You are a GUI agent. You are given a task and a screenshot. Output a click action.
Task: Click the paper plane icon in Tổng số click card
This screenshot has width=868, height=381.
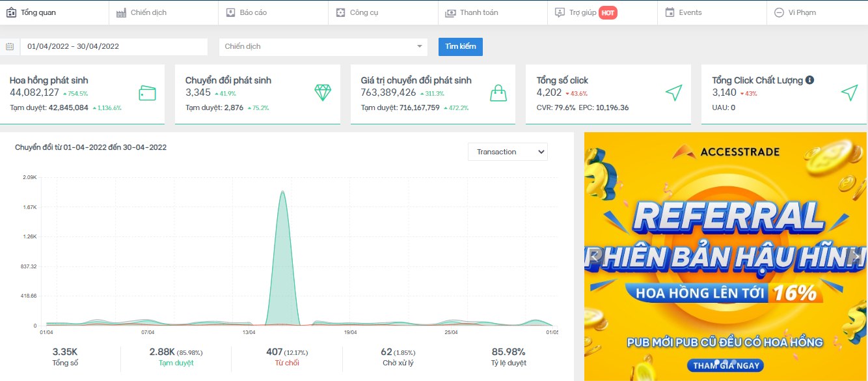click(x=673, y=93)
